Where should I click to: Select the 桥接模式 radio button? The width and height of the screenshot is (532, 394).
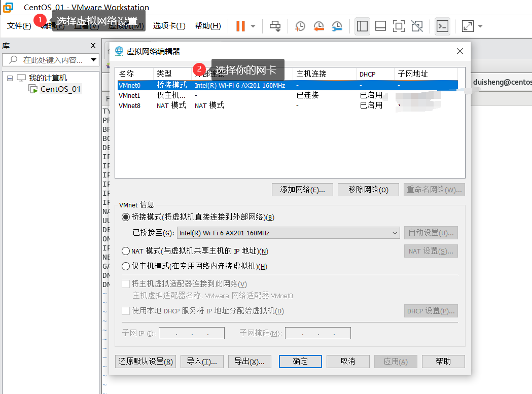tap(126, 217)
